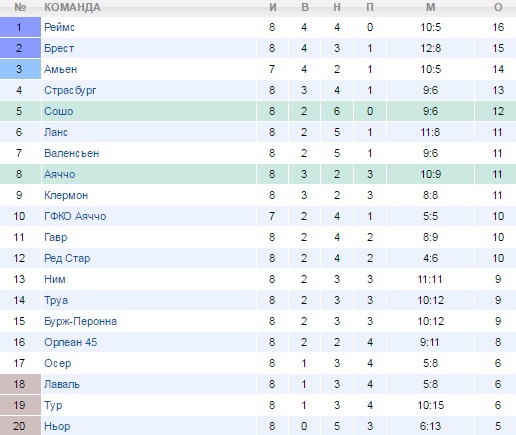Click the КОМАНДА column header

pos(72,7)
